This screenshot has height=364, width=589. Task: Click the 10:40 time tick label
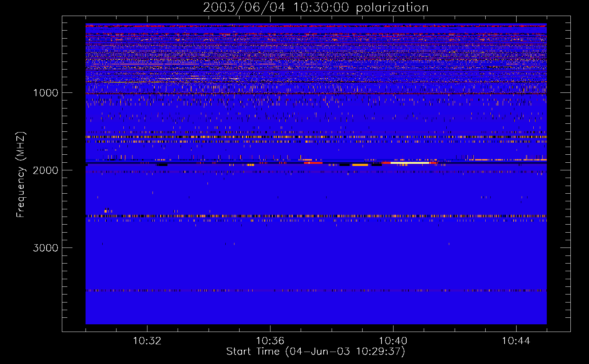click(393, 341)
